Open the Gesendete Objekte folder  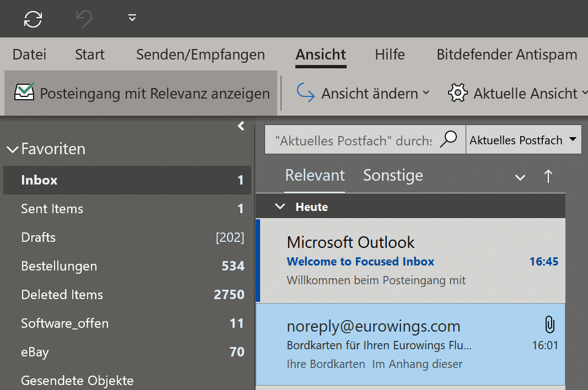(127, 380)
